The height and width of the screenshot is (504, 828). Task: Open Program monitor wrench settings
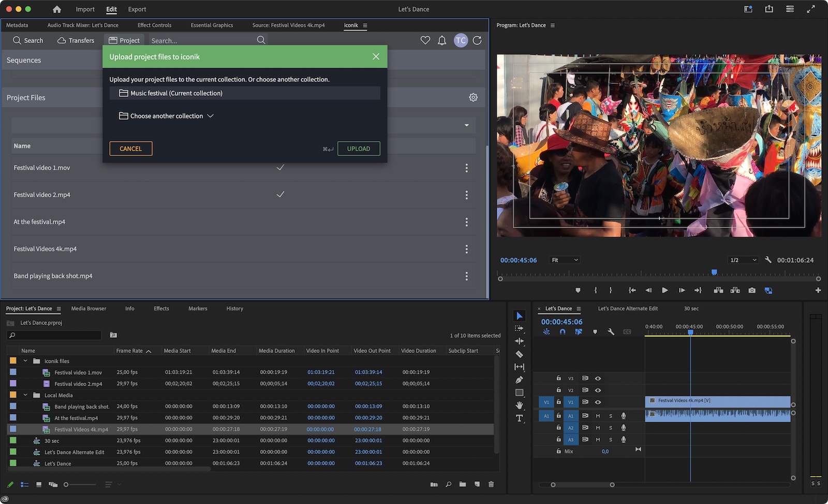tap(768, 260)
